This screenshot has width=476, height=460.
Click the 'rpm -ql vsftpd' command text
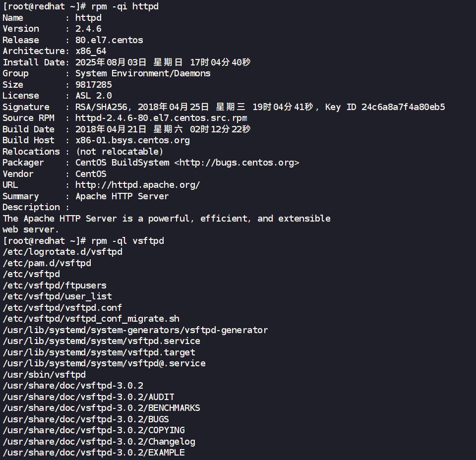click(x=127, y=241)
